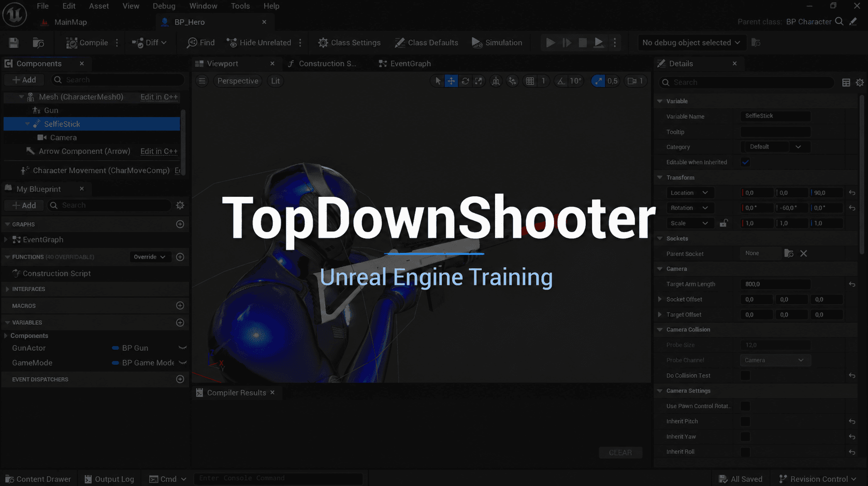Click the Find button
The height and width of the screenshot is (486, 868).
click(200, 42)
